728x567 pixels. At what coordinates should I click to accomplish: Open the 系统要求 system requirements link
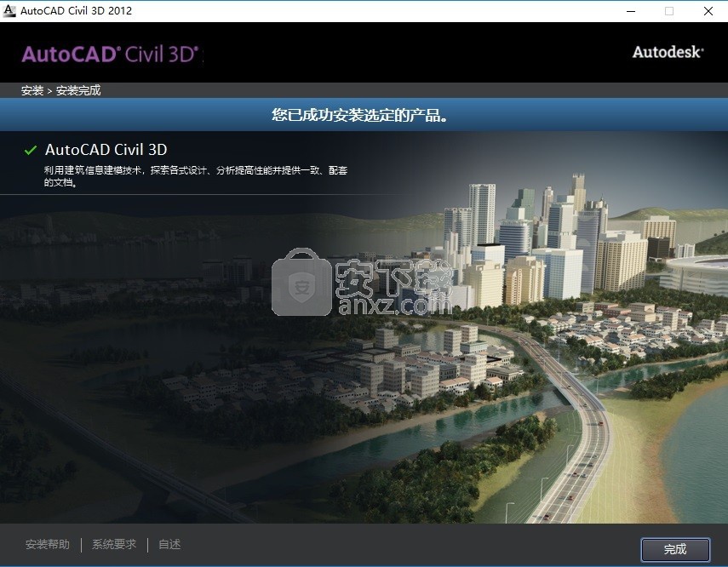tap(114, 544)
